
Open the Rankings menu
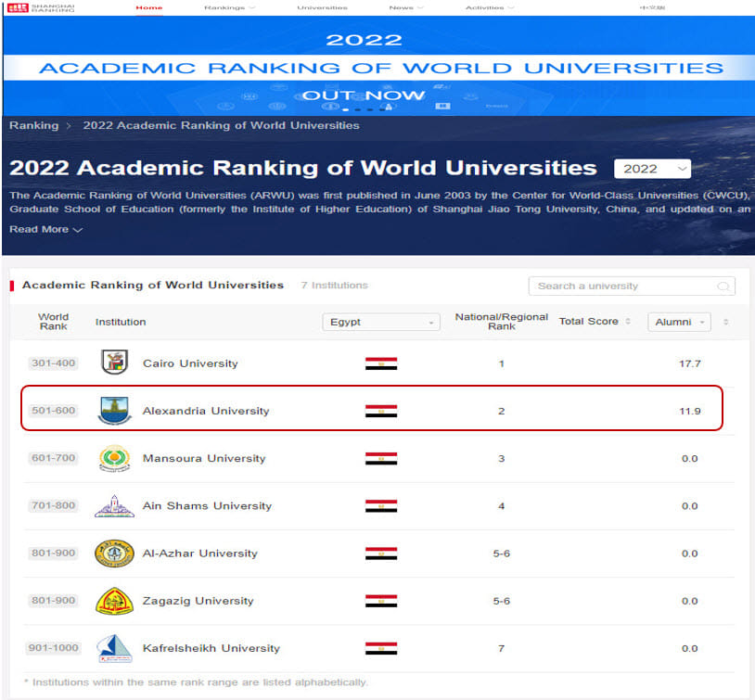pos(229,7)
